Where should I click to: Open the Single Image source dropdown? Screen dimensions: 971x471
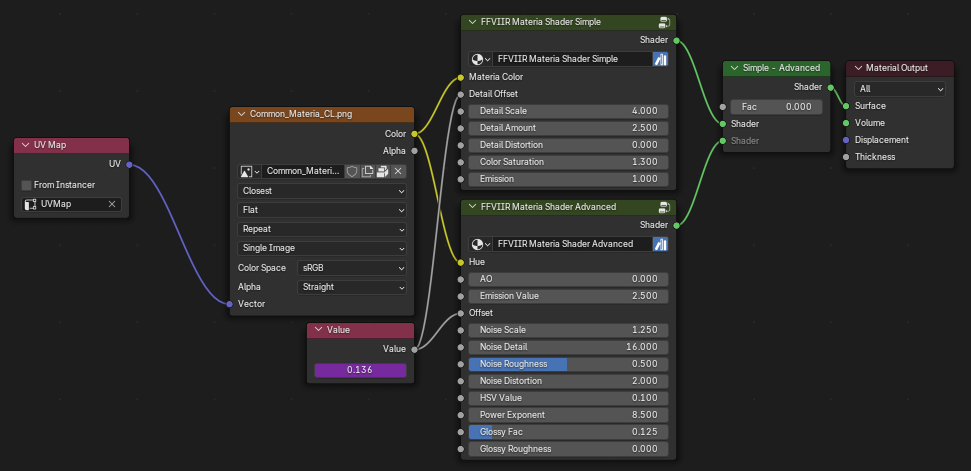pyautogui.click(x=322, y=248)
